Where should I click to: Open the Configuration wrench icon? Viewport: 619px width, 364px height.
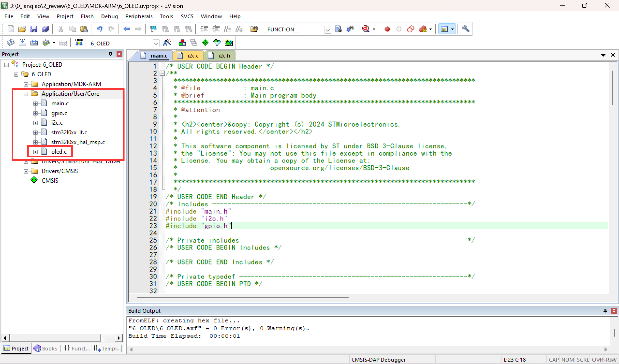coord(465,29)
